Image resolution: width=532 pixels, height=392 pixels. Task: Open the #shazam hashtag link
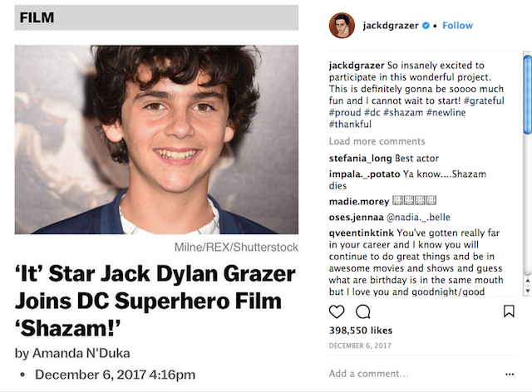click(401, 111)
